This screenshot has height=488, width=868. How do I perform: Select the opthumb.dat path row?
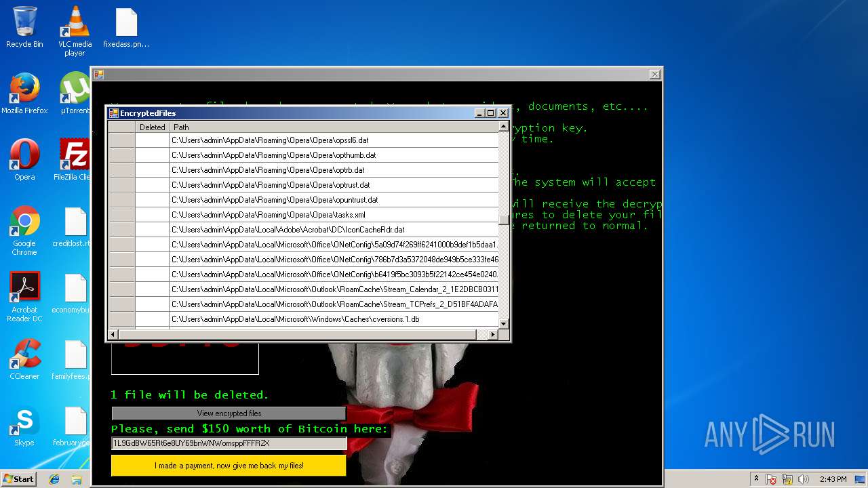click(334, 155)
